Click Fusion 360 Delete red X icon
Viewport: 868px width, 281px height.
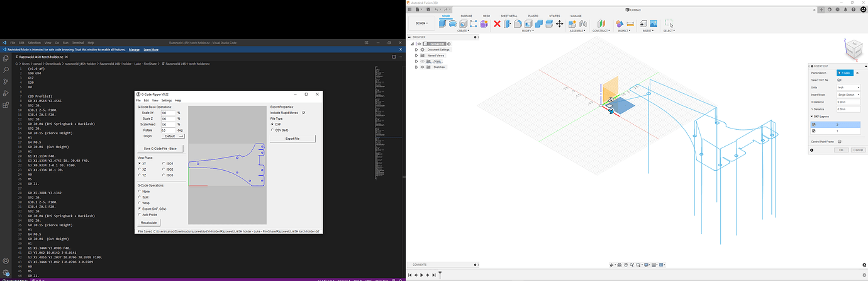pos(497,24)
